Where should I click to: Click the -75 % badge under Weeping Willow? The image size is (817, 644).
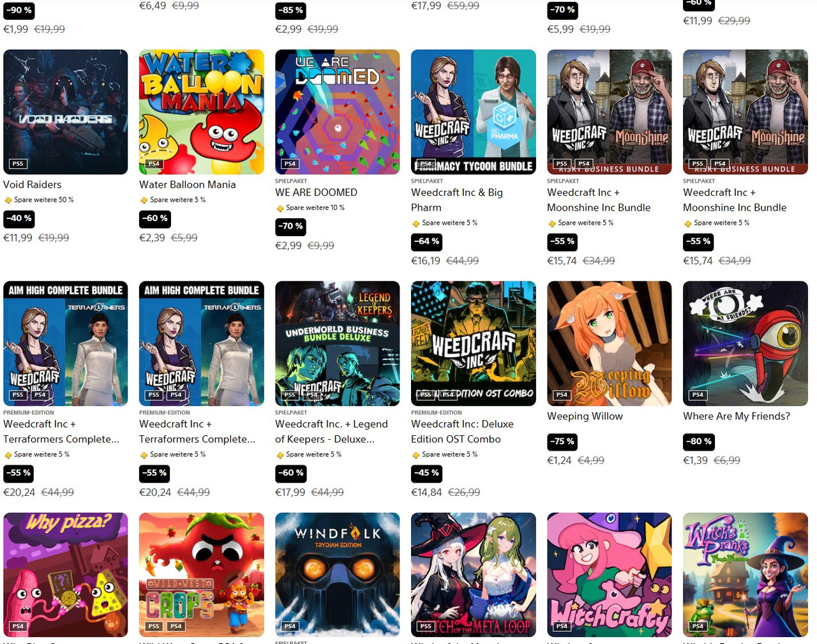click(563, 441)
